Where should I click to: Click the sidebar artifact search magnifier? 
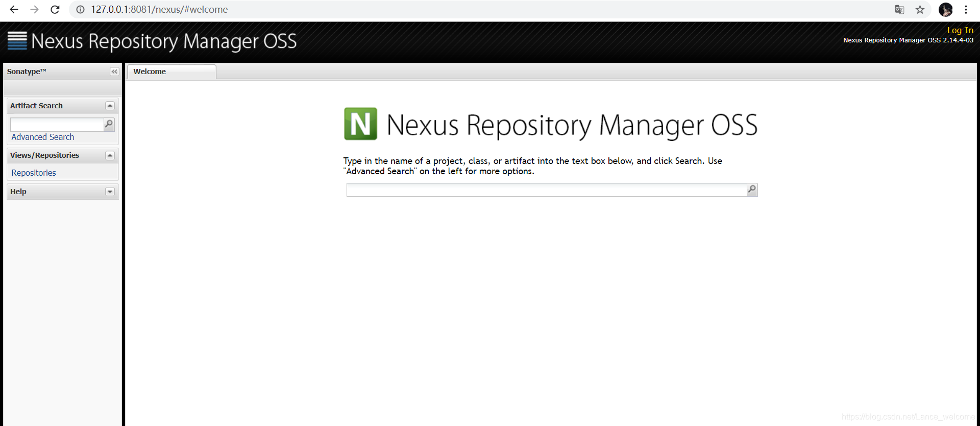(109, 124)
